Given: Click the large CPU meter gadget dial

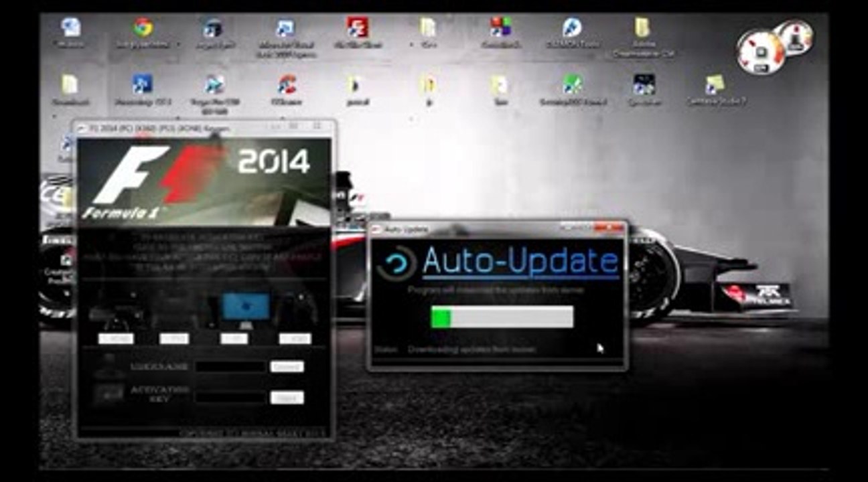Looking at the screenshot, I should click(x=761, y=52).
